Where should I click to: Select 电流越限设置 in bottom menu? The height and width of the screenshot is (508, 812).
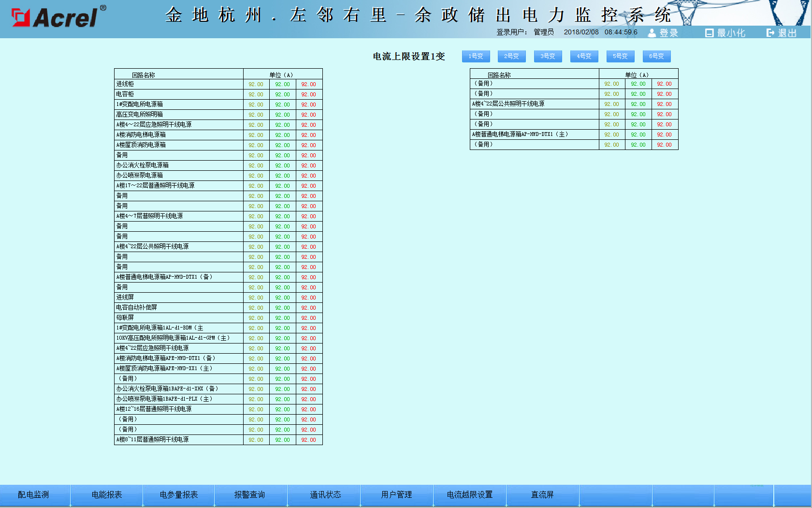469,494
